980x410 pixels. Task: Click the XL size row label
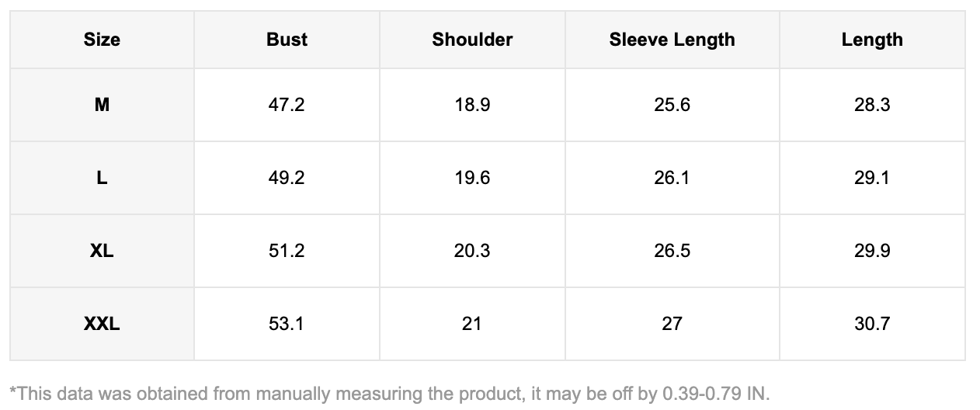(102, 251)
